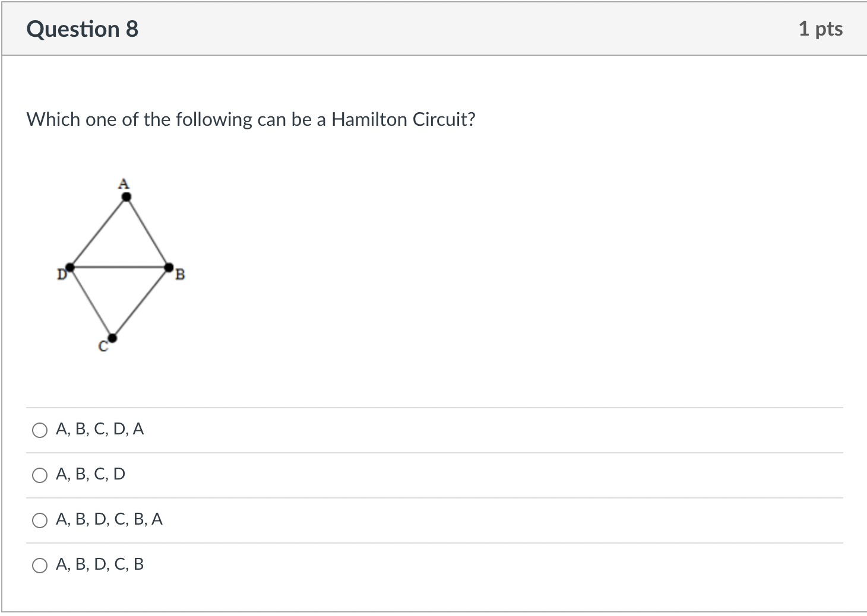Select the A, B, D, C, B answer choice
Image resolution: width=867 pixels, height=616 pixels.
click(x=39, y=565)
